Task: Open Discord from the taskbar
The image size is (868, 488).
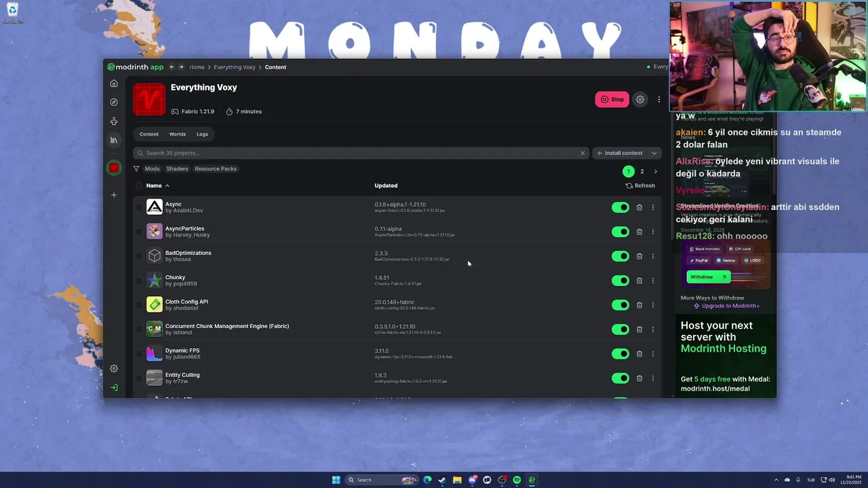Action: click(472, 480)
